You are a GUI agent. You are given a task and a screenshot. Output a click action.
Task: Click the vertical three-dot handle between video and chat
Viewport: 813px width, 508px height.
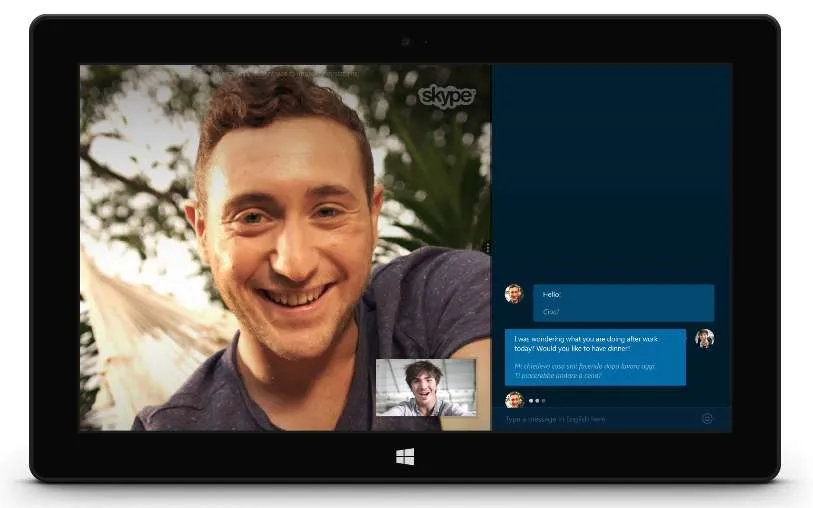coord(487,248)
